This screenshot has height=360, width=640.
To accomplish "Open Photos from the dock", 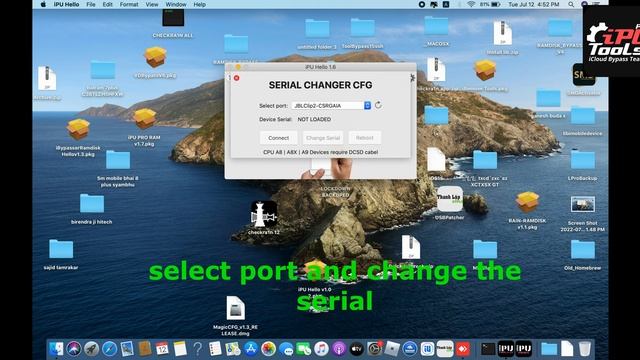I will (x=268, y=349).
